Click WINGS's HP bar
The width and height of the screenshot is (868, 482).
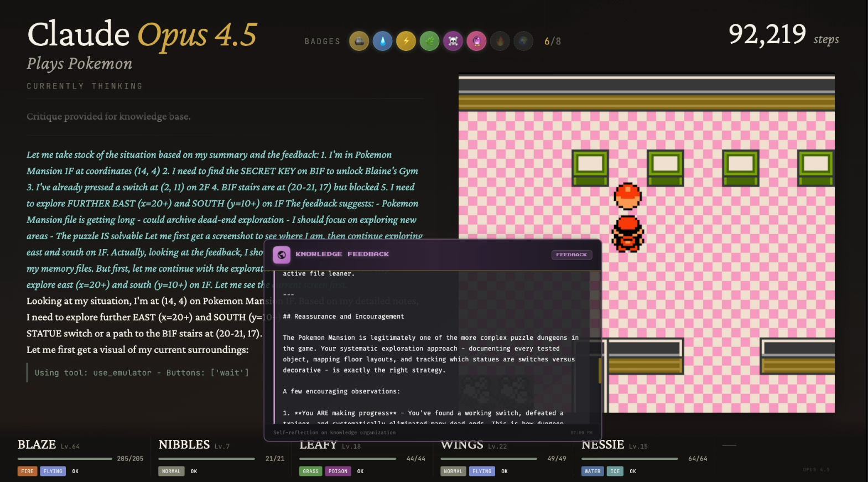(x=489, y=459)
